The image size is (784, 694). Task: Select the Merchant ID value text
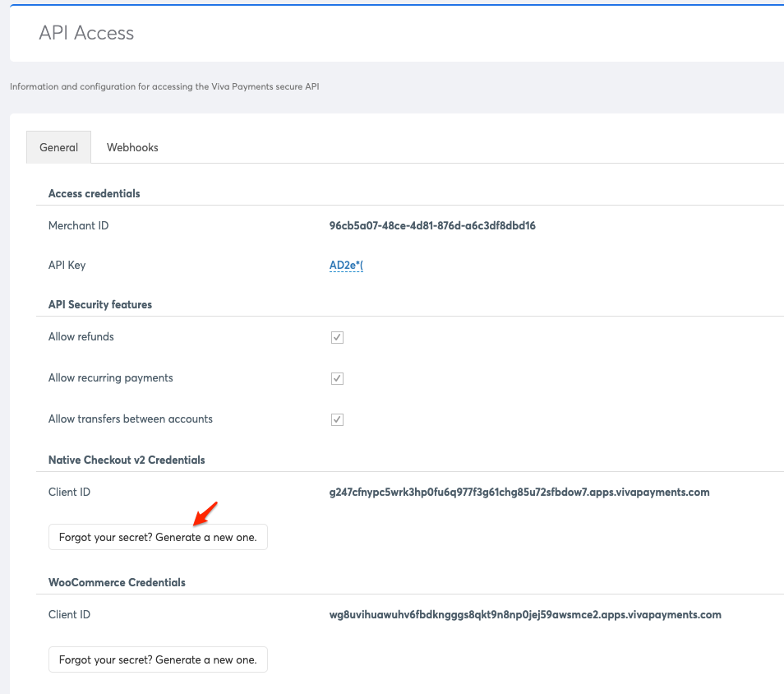click(x=431, y=225)
